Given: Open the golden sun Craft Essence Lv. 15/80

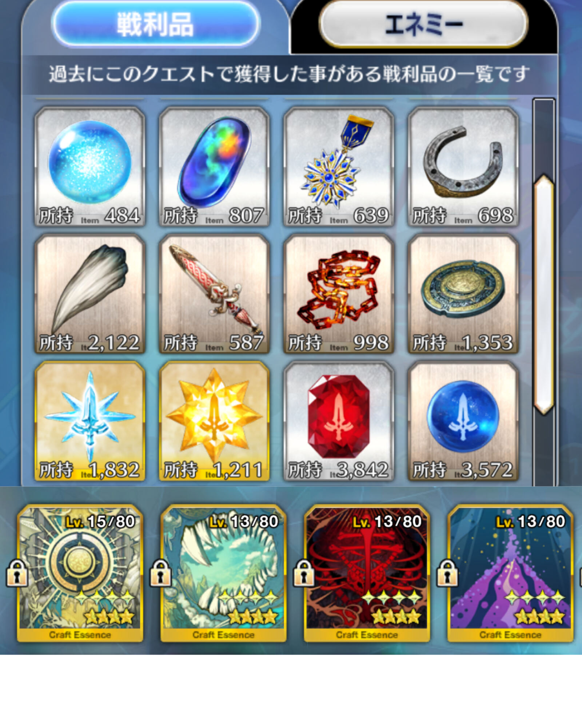Looking at the screenshot, I should pos(80,573).
